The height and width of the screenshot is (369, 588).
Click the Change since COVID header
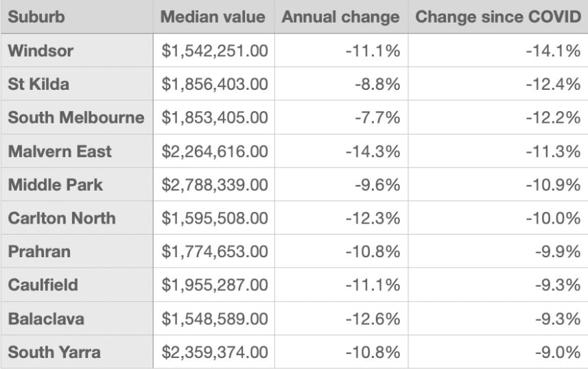tap(498, 17)
